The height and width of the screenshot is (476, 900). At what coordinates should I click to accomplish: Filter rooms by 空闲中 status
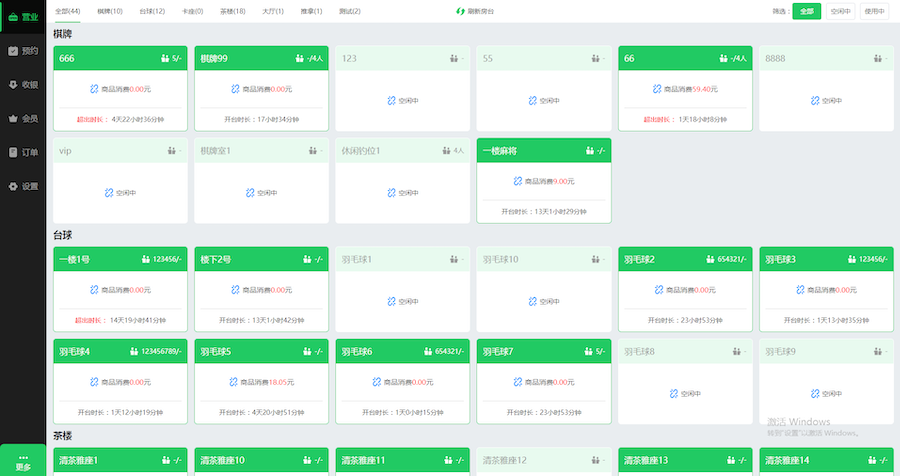tap(840, 11)
